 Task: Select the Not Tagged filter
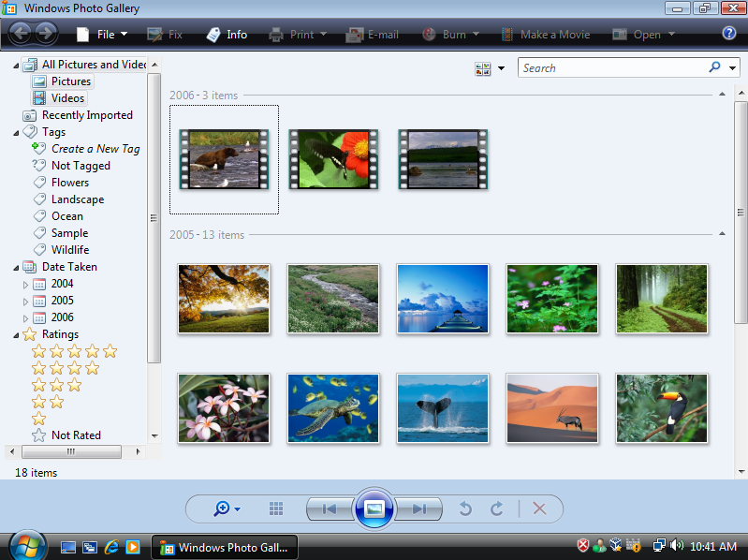click(x=81, y=166)
